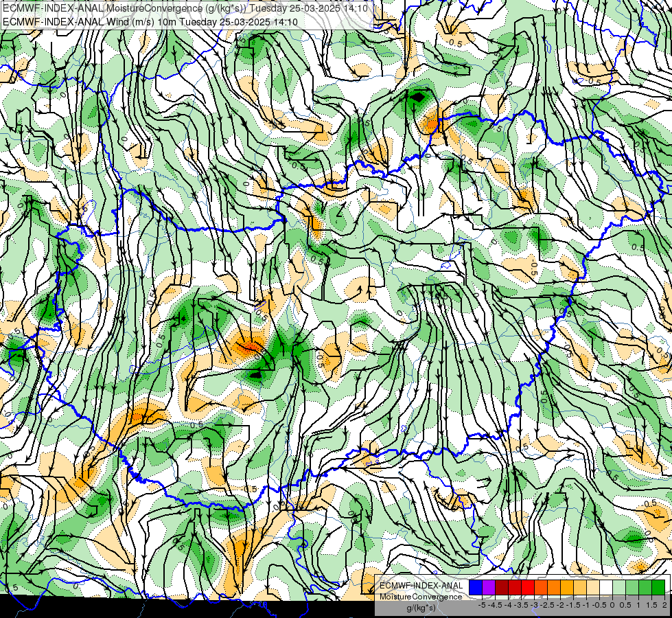Click the legend tick value 1.5
The height and width of the screenshot is (618, 672).
pyautogui.click(x=652, y=605)
